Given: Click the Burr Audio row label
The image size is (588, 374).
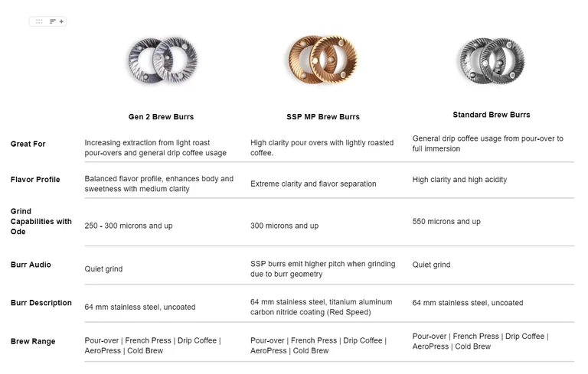Looking at the screenshot, I should coord(31,265).
